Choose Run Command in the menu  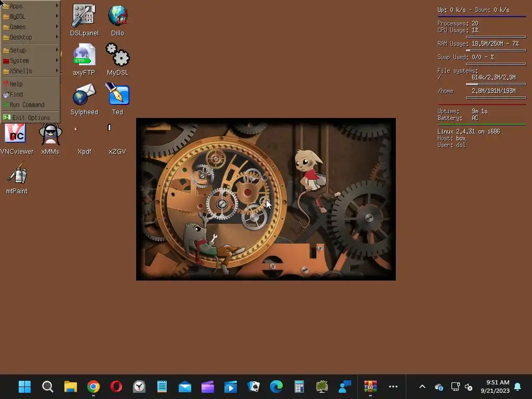[31, 105]
